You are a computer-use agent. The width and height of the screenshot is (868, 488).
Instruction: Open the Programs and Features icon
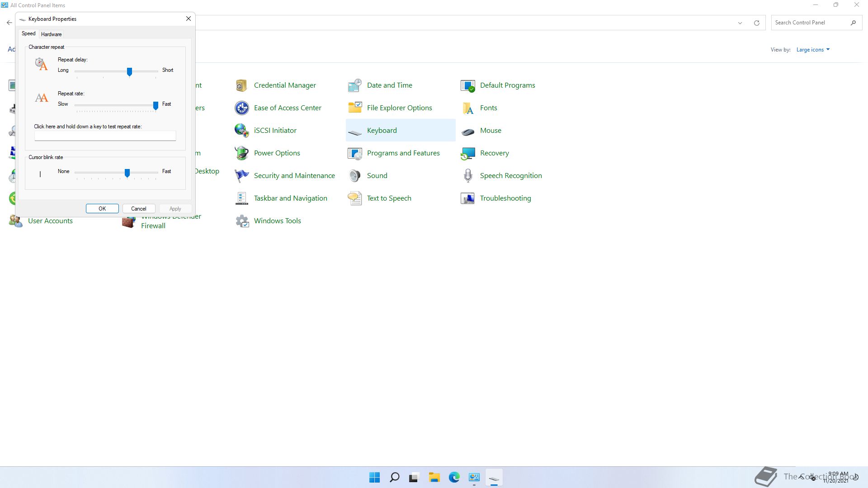click(354, 153)
